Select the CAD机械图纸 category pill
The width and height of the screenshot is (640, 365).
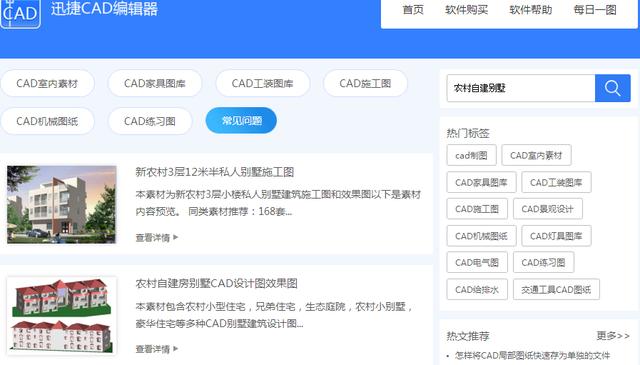click(47, 121)
